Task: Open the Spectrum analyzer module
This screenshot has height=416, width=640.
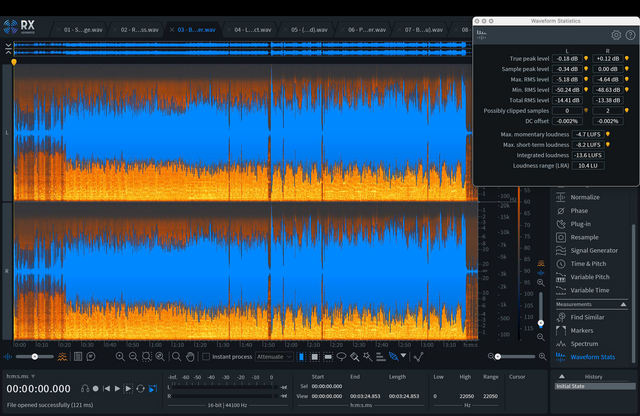Action: coord(584,343)
